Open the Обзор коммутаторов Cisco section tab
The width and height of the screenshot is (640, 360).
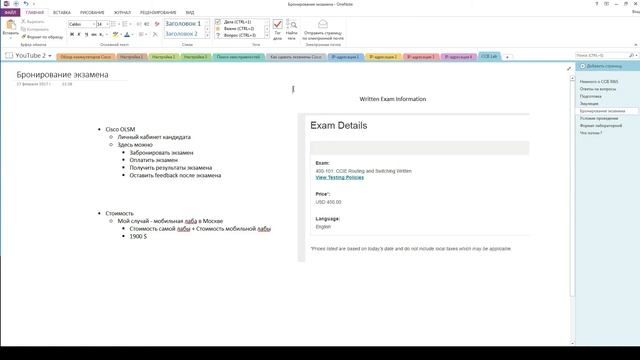coord(86,57)
